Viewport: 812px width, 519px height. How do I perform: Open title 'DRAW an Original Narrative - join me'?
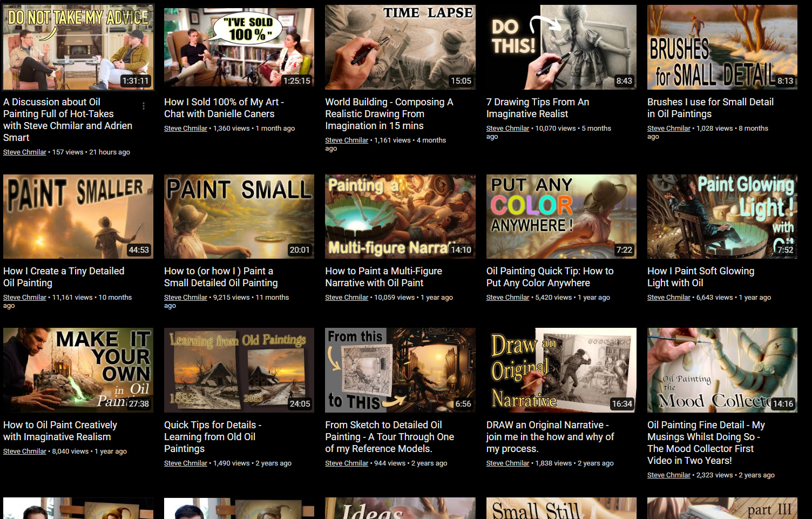pyautogui.click(x=550, y=437)
